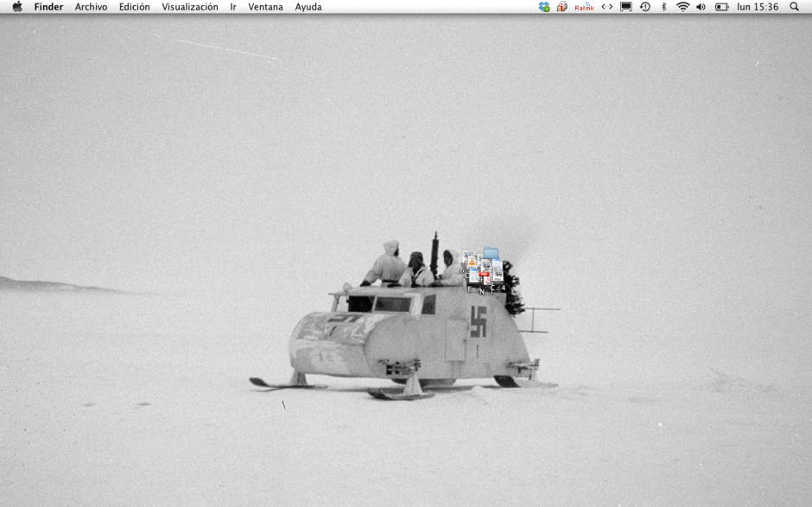Select the desktop file labeled C...4
The width and height of the screenshot is (812, 507).
pos(498,273)
